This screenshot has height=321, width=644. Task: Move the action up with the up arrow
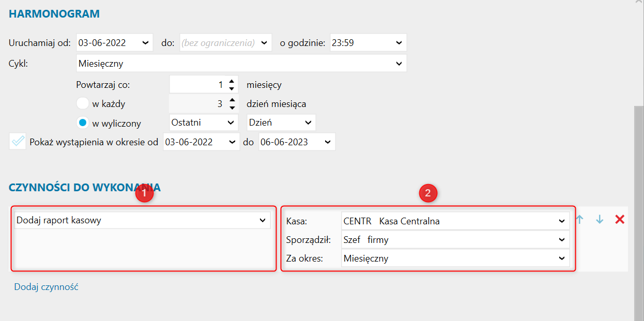tap(580, 220)
